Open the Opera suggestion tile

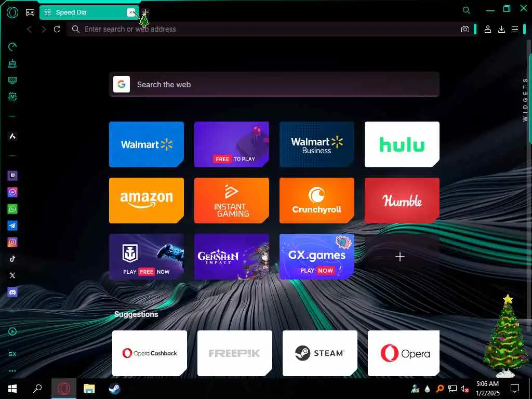[403, 353]
